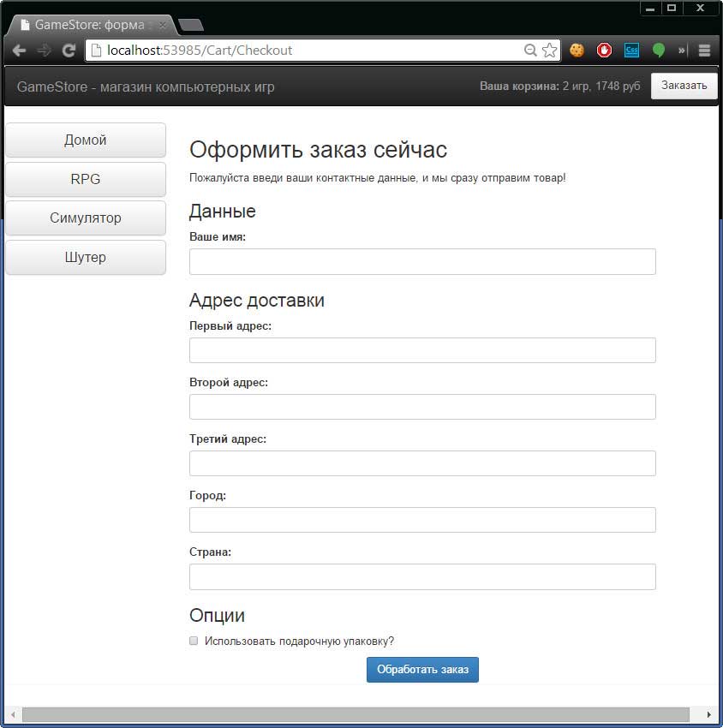Click the page document icon in address bar
Screen dimensions: 723x728
96,51
